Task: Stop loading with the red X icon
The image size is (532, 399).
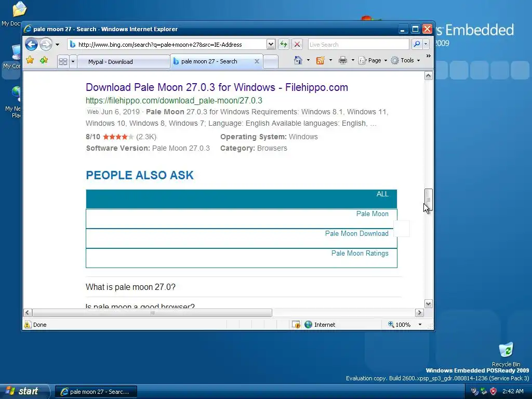Action: click(297, 44)
